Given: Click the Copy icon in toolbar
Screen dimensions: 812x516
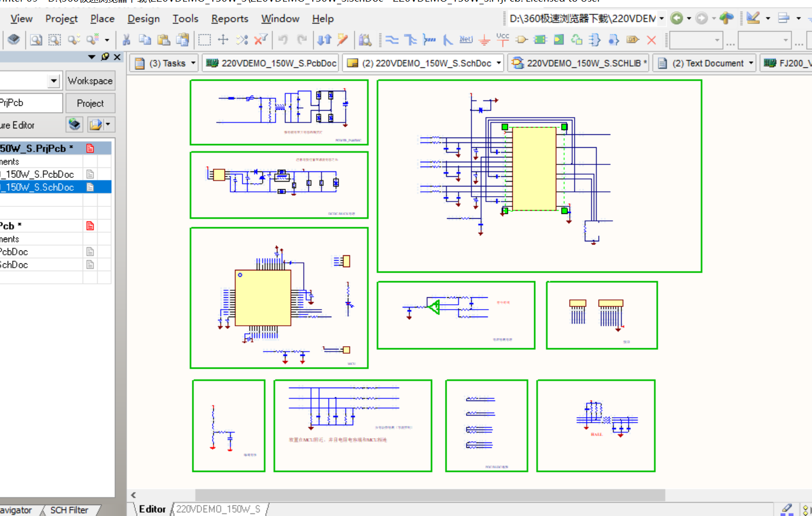Looking at the screenshot, I should point(145,39).
